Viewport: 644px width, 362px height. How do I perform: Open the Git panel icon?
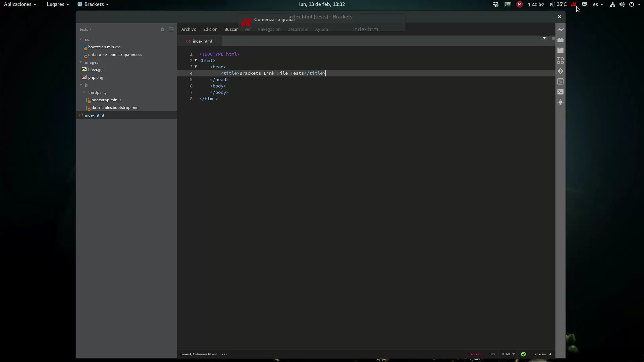pyautogui.click(x=561, y=71)
